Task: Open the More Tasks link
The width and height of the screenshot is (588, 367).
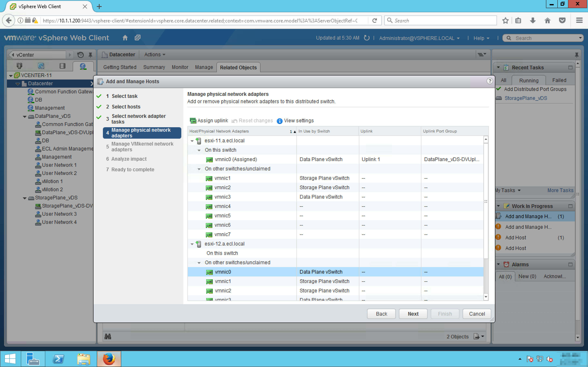Action: point(560,190)
